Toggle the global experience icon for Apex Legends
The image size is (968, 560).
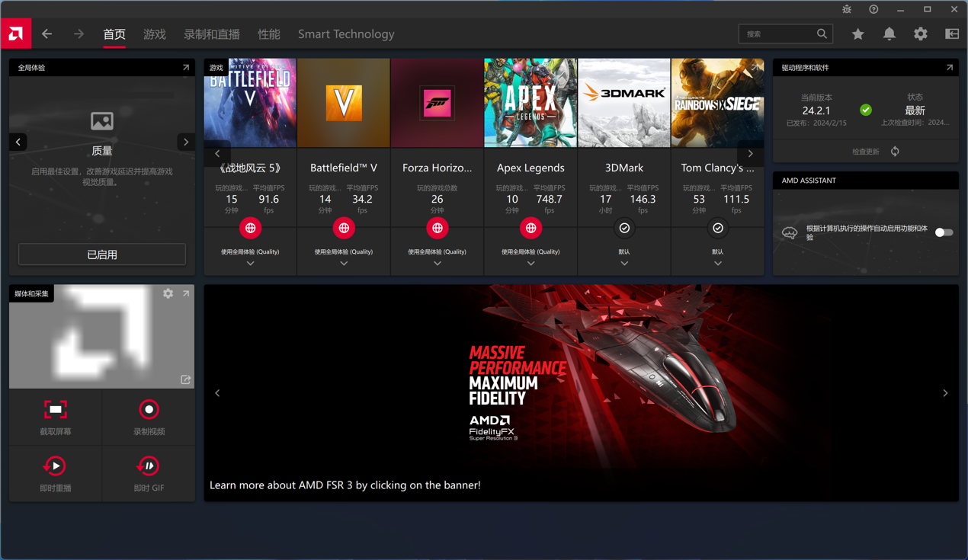point(530,228)
